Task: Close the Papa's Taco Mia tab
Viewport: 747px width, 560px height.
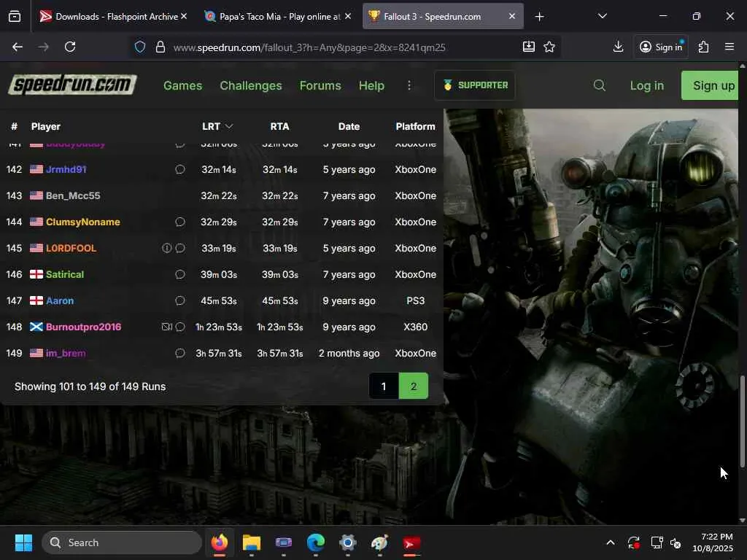Action: click(348, 16)
